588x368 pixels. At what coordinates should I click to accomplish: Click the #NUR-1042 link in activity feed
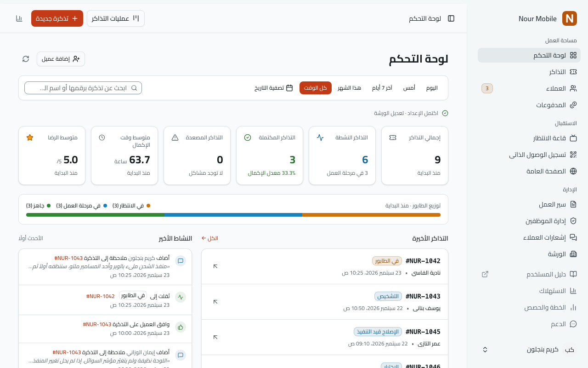[x=100, y=296]
